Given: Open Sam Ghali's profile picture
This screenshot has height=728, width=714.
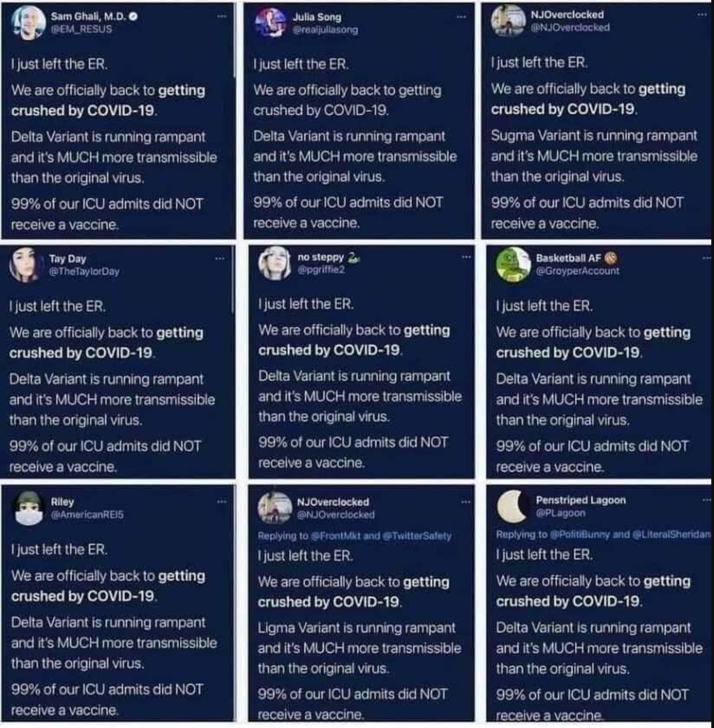Looking at the screenshot, I should pos(29,23).
